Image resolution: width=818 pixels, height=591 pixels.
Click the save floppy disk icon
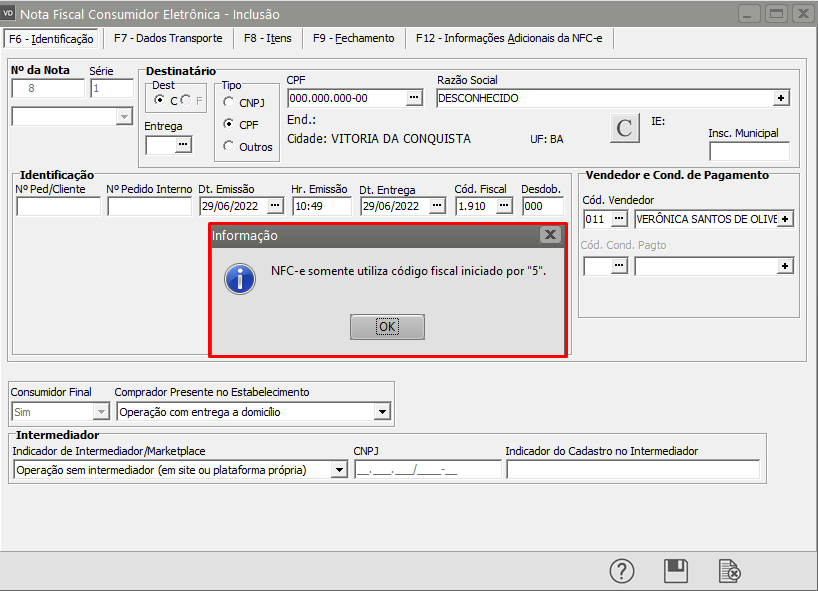pos(676,571)
